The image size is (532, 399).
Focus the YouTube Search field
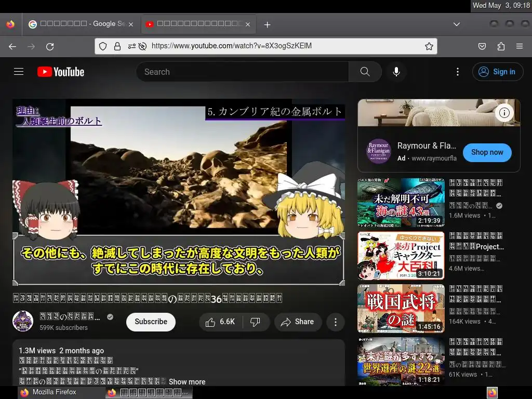pyautogui.click(x=242, y=72)
